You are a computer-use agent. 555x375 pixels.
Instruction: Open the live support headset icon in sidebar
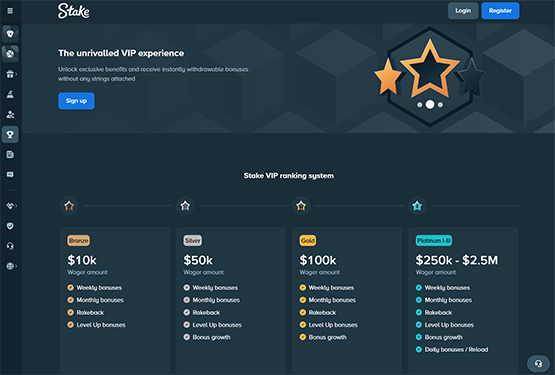pos(10,246)
